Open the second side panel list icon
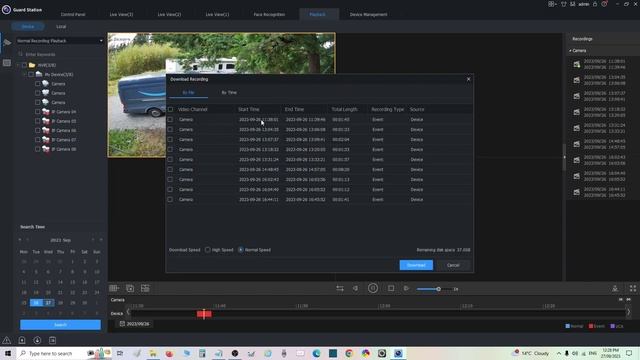Screen dimensions: 640x360 pyautogui.click(x=7, y=63)
